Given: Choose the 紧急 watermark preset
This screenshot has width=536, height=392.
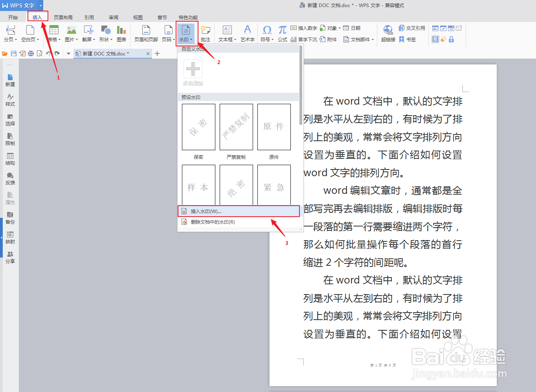Looking at the screenshot, I should point(274,185).
